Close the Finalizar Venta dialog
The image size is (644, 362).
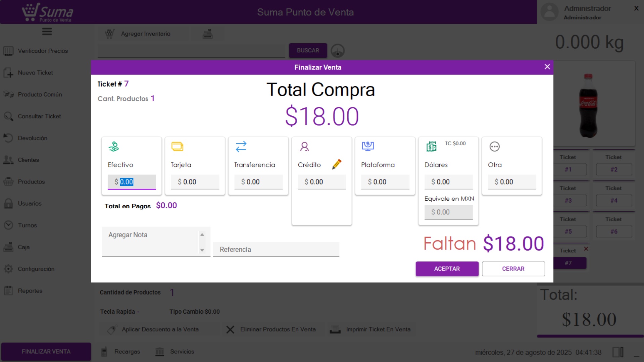547,67
